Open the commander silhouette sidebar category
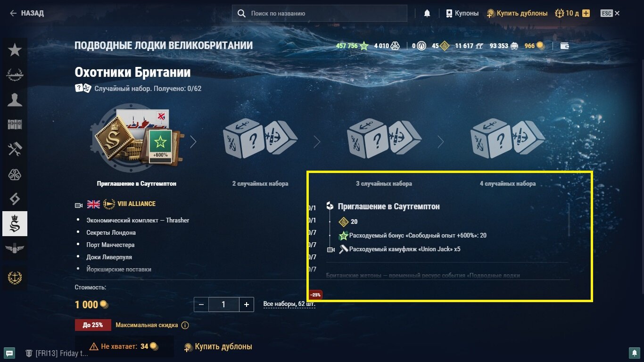The height and width of the screenshot is (362, 644). pyautogui.click(x=15, y=99)
